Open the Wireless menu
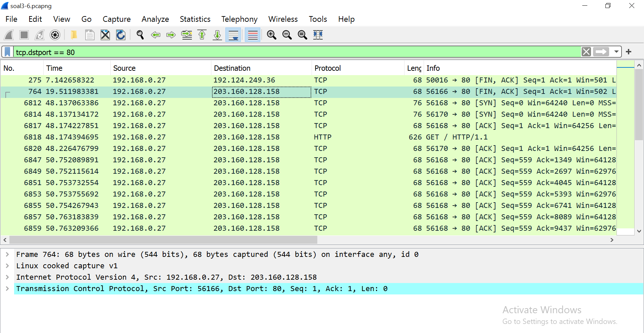 283,19
